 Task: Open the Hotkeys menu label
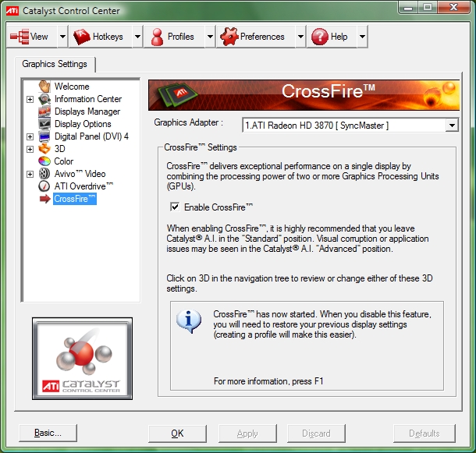108,37
